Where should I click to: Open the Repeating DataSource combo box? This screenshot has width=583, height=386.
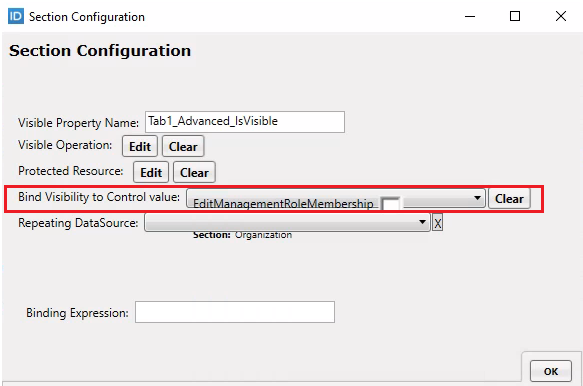tap(287, 222)
